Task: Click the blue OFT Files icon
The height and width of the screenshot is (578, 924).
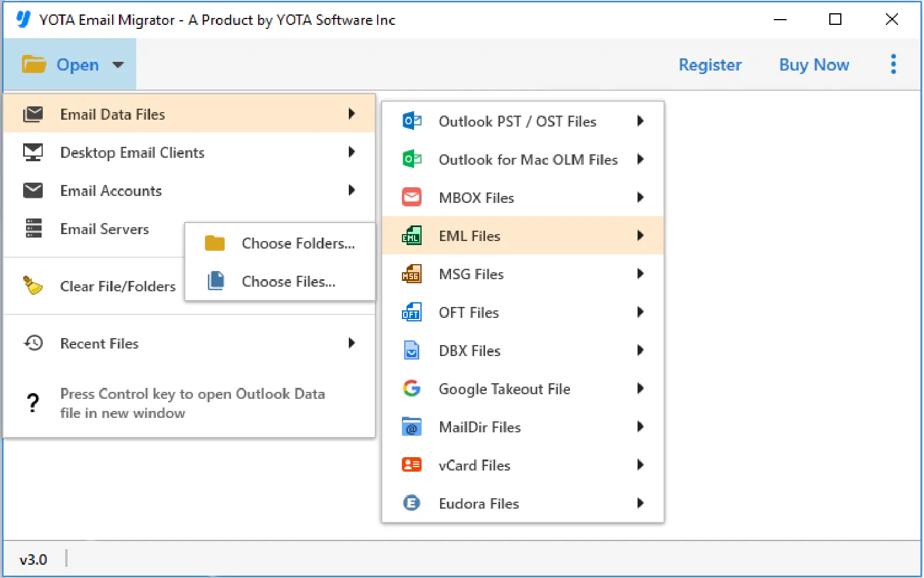Action: [x=412, y=312]
